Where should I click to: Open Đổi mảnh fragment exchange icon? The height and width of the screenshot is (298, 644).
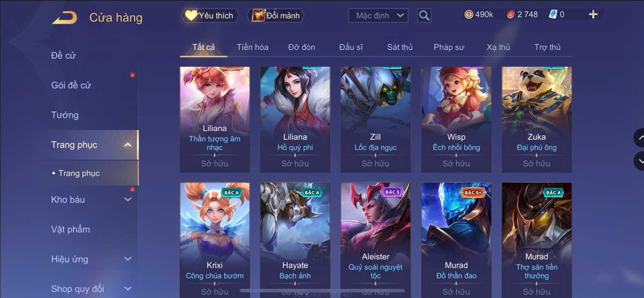point(258,15)
